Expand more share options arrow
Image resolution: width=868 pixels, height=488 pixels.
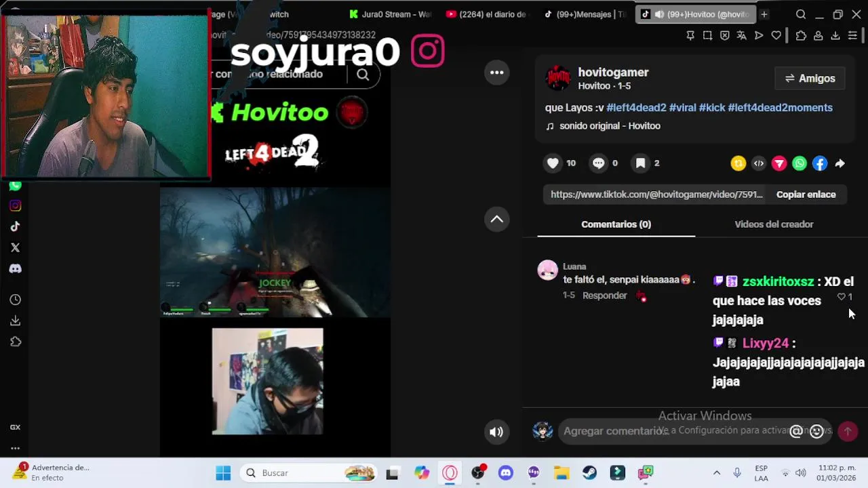pyautogui.click(x=840, y=163)
